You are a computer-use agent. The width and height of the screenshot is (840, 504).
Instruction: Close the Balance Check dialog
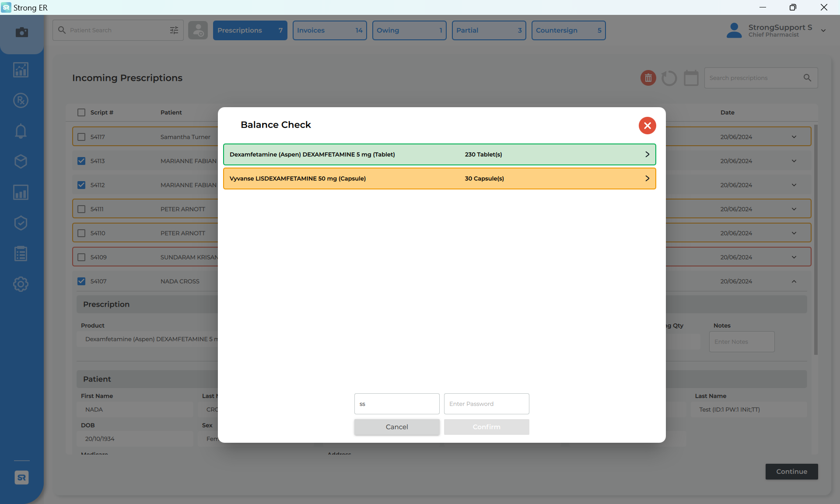[x=647, y=126]
